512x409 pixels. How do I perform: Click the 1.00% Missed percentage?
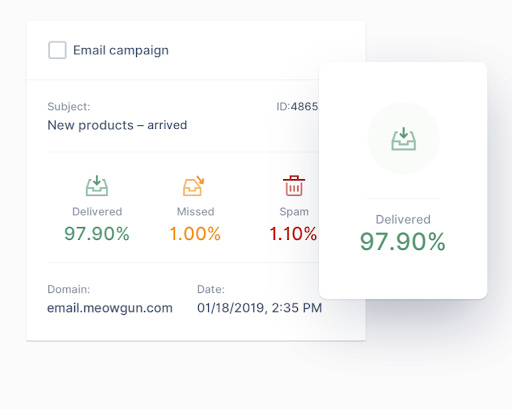coord(195,233)
